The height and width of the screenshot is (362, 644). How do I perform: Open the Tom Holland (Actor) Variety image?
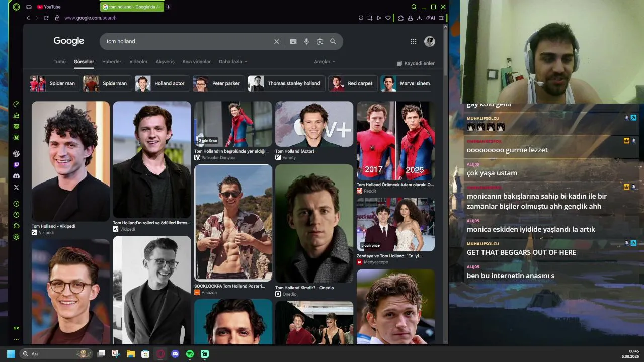point(314,124)
